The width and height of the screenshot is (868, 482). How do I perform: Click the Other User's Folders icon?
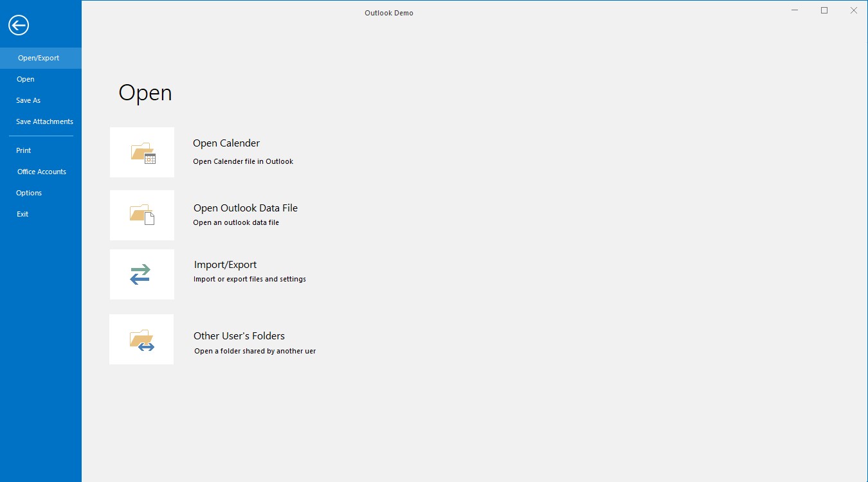[x=141, y=339]
